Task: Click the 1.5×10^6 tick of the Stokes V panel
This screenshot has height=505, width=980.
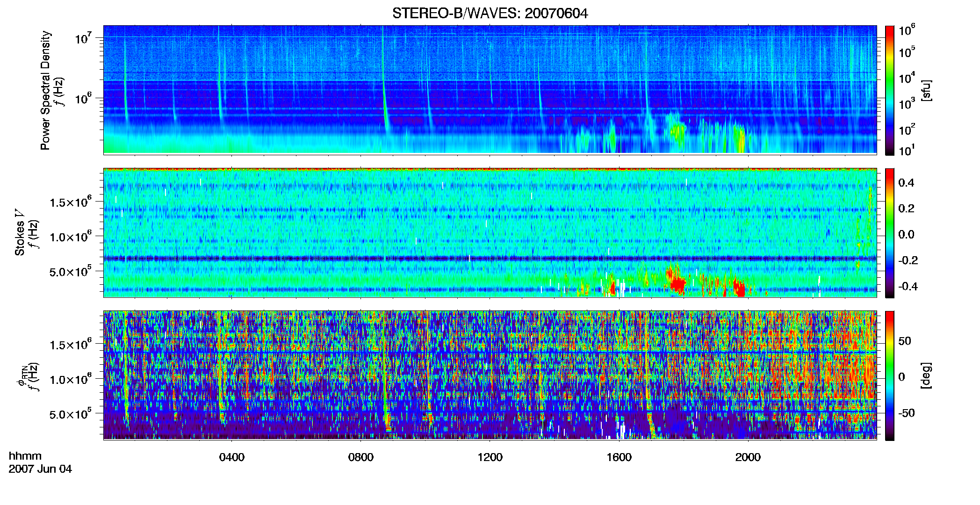Action: click(x=71, y=202)
